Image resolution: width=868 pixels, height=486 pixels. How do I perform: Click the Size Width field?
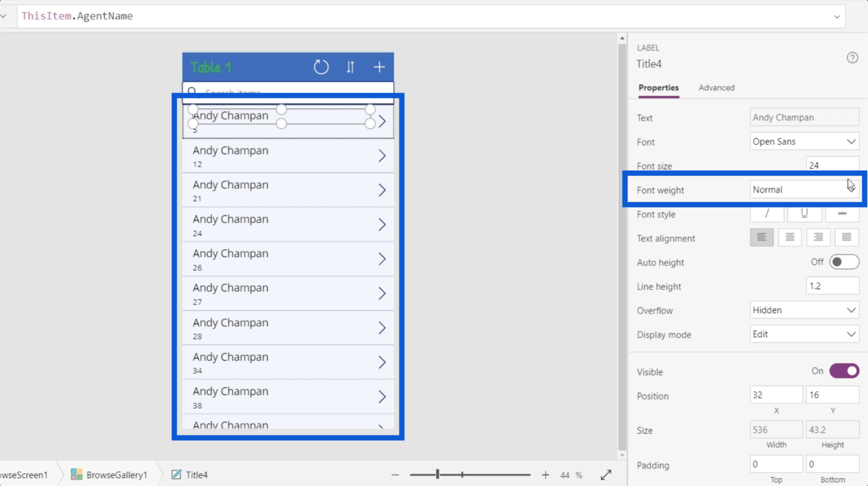pos(776,429)
